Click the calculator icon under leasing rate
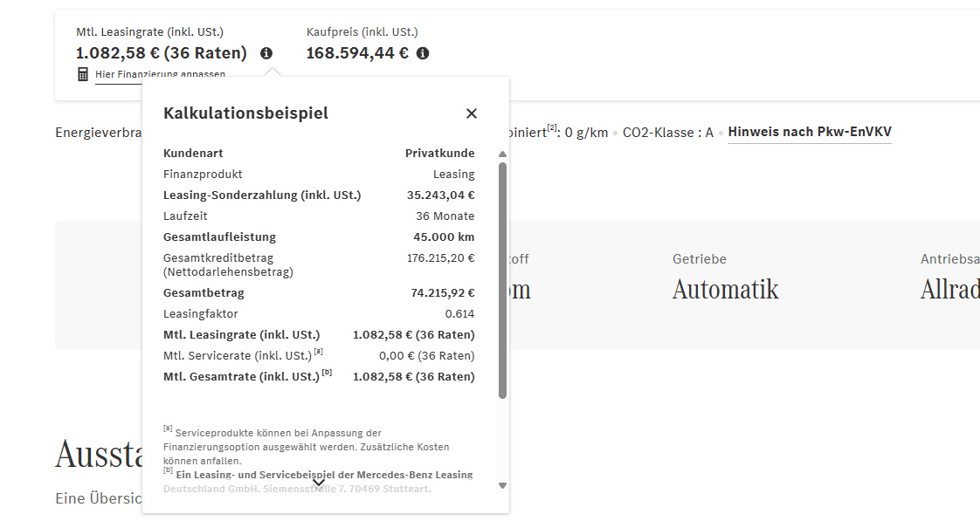The height and width of the screenshot is (528, 980). pyautogui.click(x=82, y=74)
